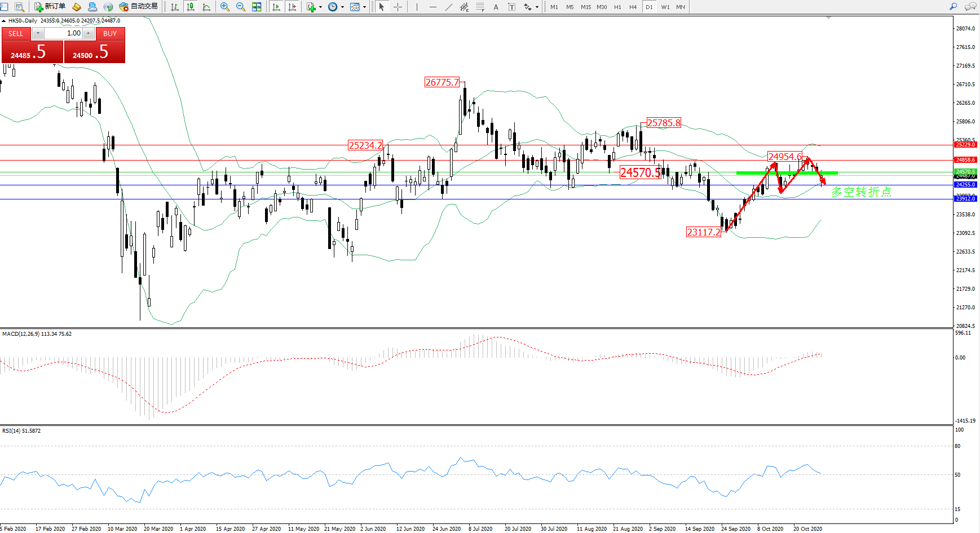Switch chart to bar chart display
The height and width of the screenshot is (533, 980).
[x=175, y=7]
